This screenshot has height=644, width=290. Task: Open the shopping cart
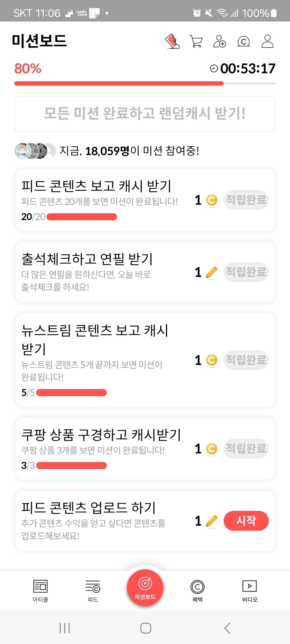click(x=196, y=41)
